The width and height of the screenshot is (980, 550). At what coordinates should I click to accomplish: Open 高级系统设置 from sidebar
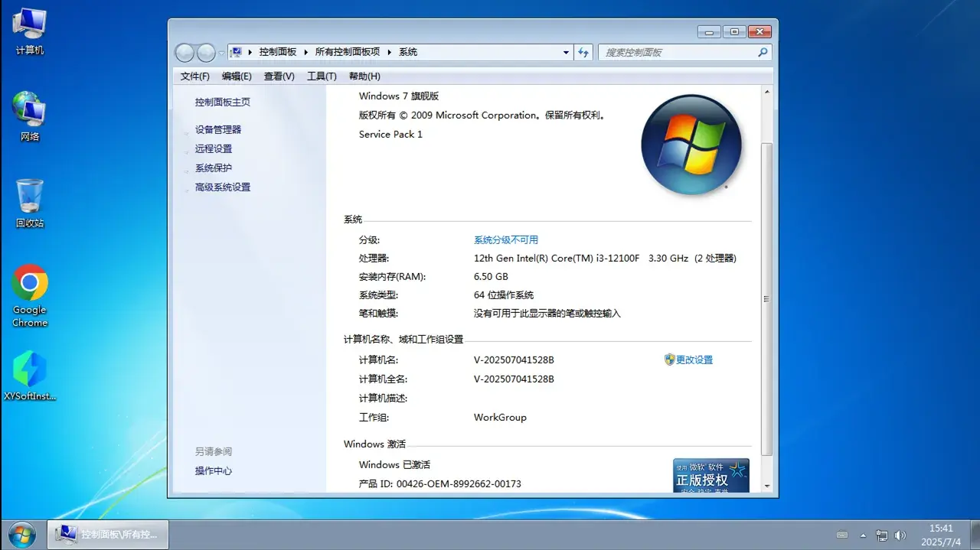[x=223, y=187]
